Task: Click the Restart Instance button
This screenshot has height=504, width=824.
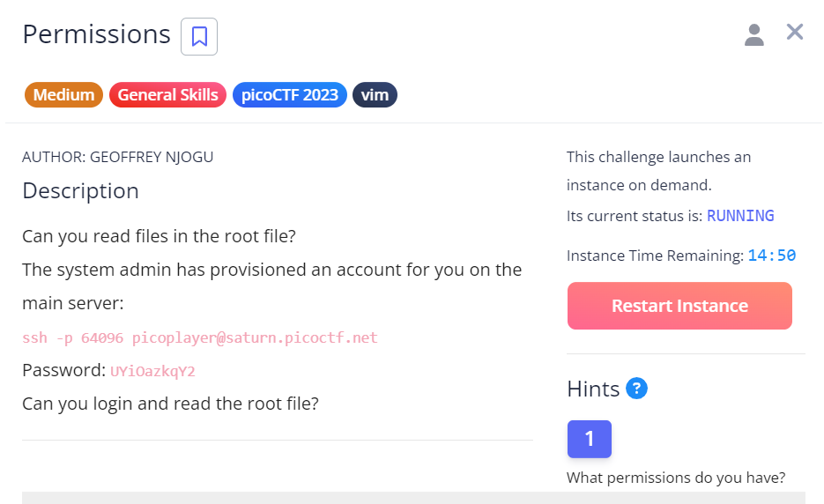Action: tap(679, 306)
